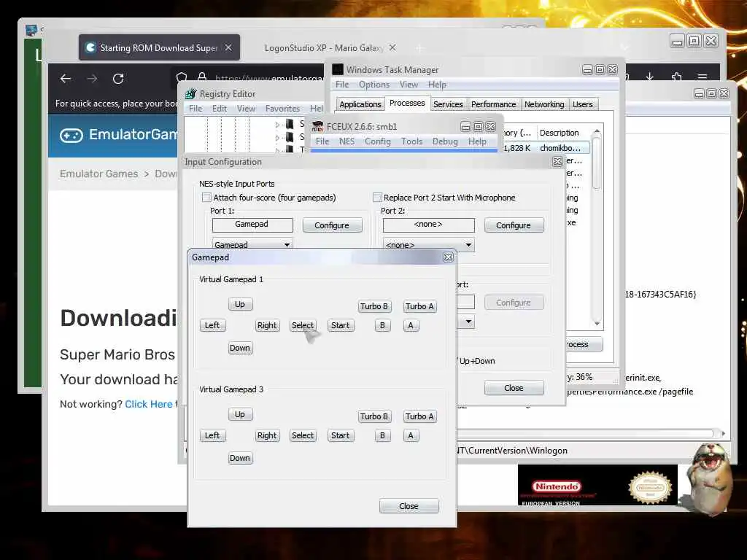Viewport: 747px width, 560px height.
Task: Open Registry Editor Favorites menu
Action: click(x=282, y=109)
